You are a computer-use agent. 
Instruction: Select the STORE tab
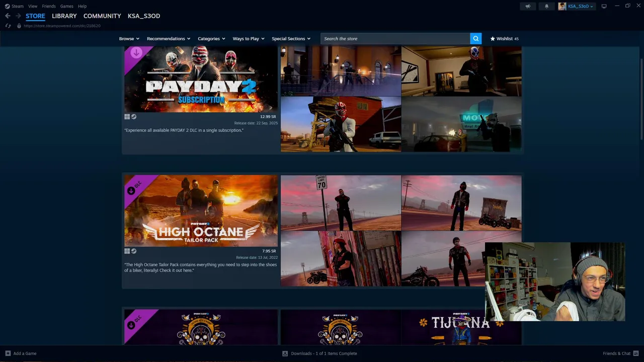coord(35,16)
